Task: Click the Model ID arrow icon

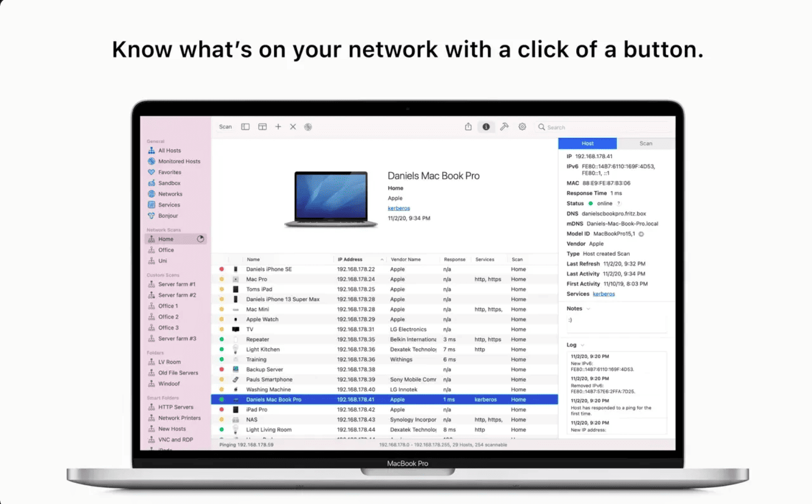Action: [x=641, y=234]
